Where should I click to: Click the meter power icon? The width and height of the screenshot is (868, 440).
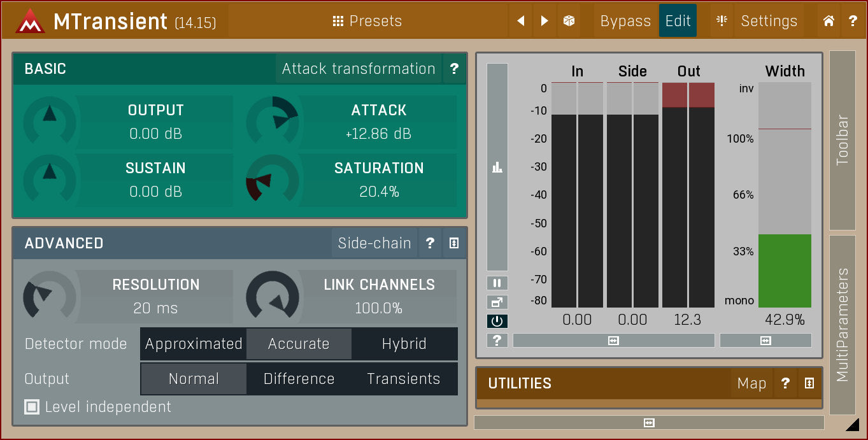click(497, 322)
